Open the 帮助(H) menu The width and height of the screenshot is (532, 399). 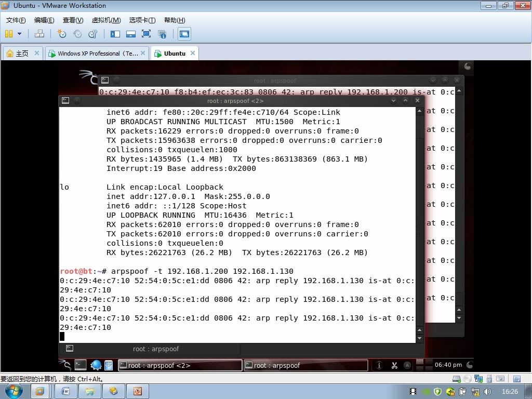(x=175, y=20)
